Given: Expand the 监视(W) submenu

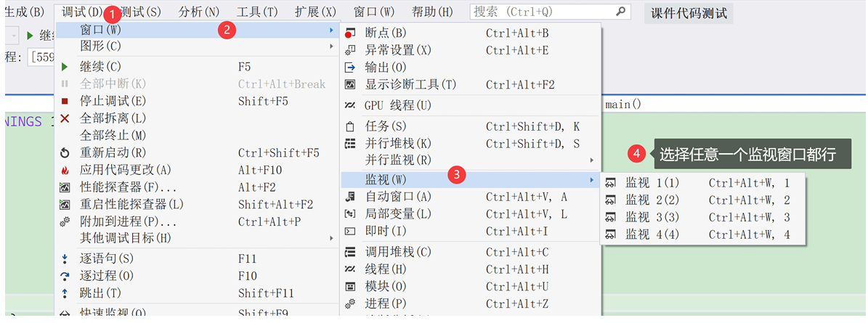Looking at the screenshot, I should click(469, 179).
